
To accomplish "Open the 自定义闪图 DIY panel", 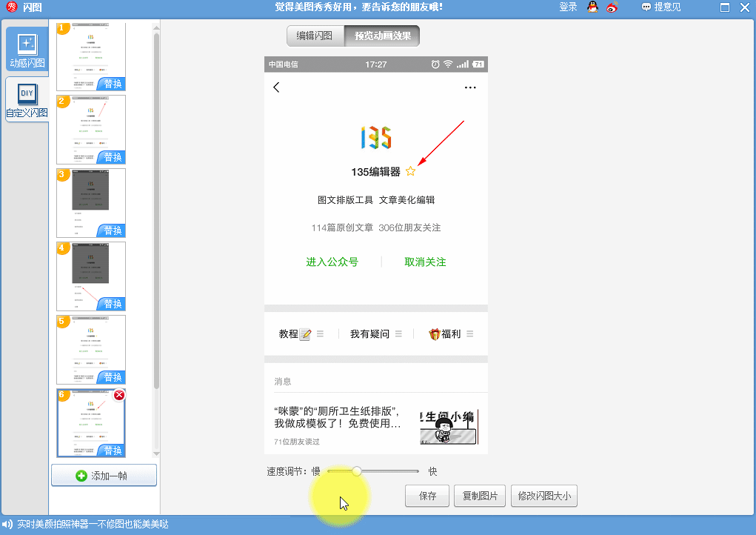I will (27, 100).
